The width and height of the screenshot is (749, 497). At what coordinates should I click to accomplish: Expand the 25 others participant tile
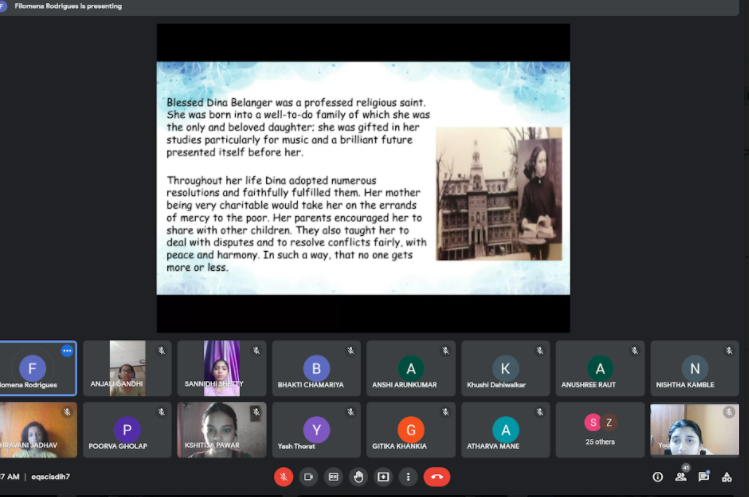(x=600, y=429)
